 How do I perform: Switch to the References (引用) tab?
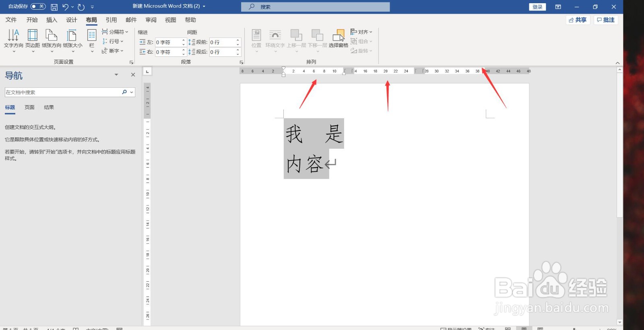[111, 20]
